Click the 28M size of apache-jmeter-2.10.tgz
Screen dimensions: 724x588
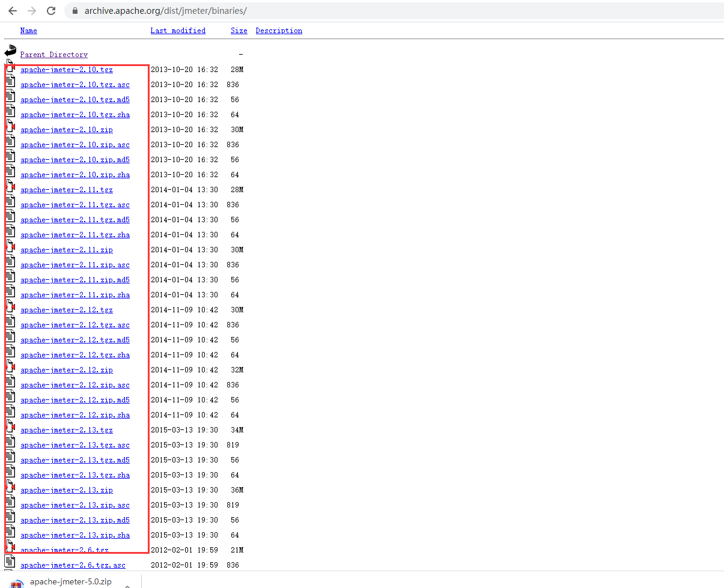click(x=237, y=70)
